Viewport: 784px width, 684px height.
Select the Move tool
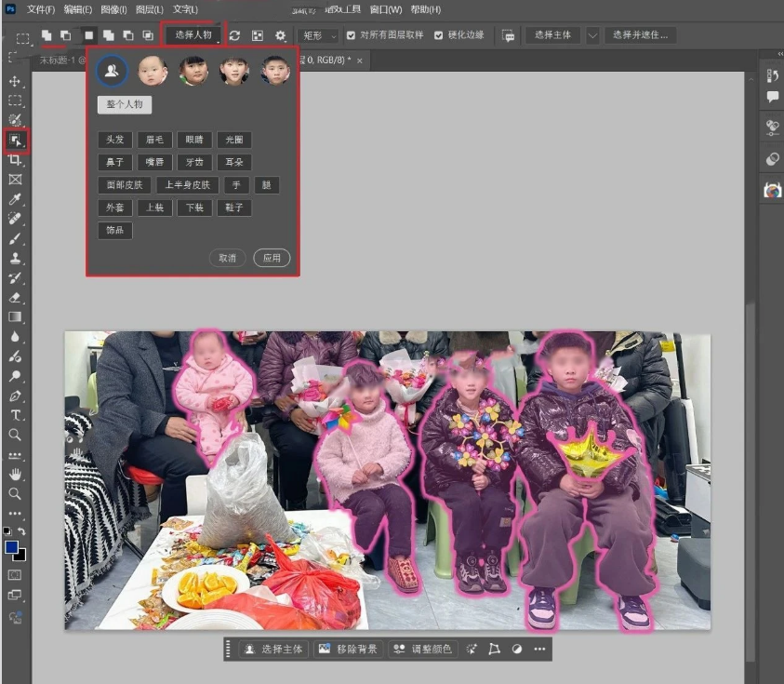(x=15, y=81)
